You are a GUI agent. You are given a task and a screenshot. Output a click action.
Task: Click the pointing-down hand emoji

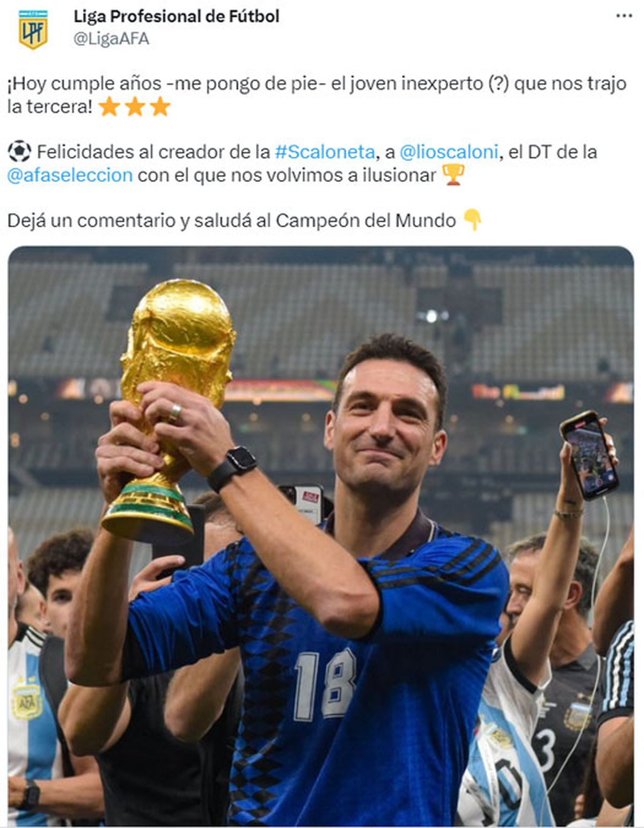coord(473,220)
